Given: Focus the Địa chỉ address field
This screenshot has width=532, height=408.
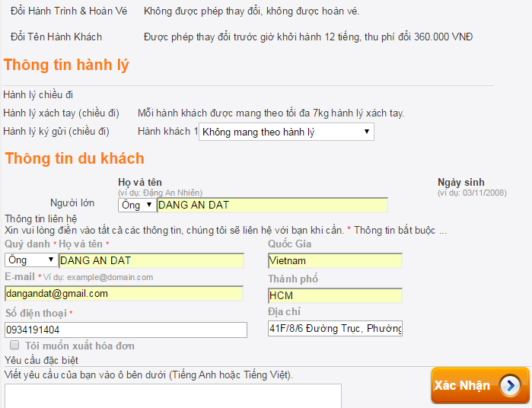Looking at the screenshot, I should click(334, 328).
